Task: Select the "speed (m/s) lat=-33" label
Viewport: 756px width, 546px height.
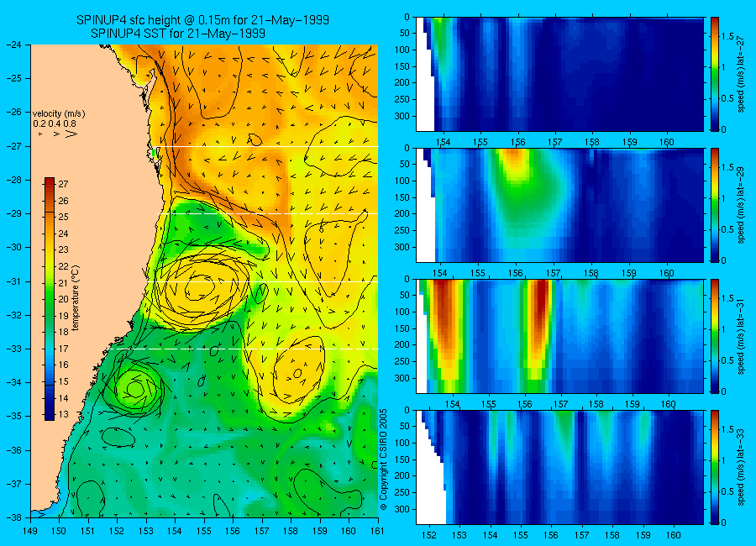Action: [x=742, y=467]
